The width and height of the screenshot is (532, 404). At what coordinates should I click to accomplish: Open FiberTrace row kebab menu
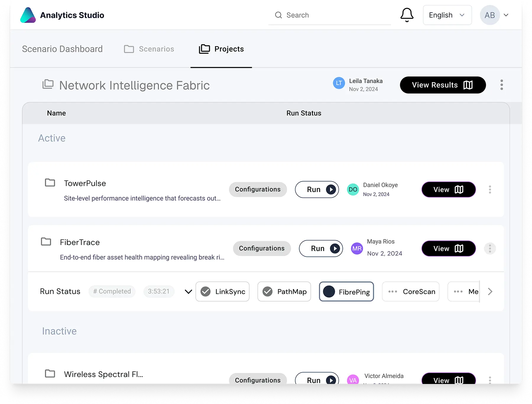pyautogui.click(x=490, y=249)
